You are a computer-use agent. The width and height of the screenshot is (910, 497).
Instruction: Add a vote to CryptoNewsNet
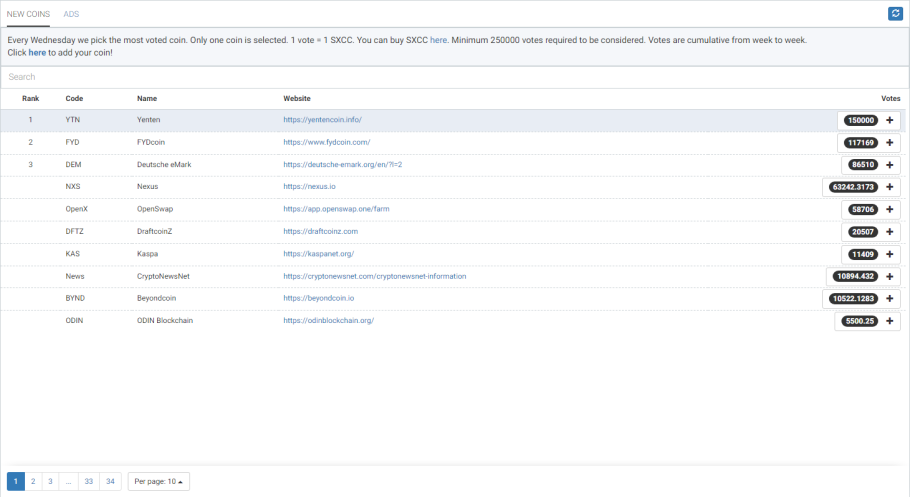[890, 276]
